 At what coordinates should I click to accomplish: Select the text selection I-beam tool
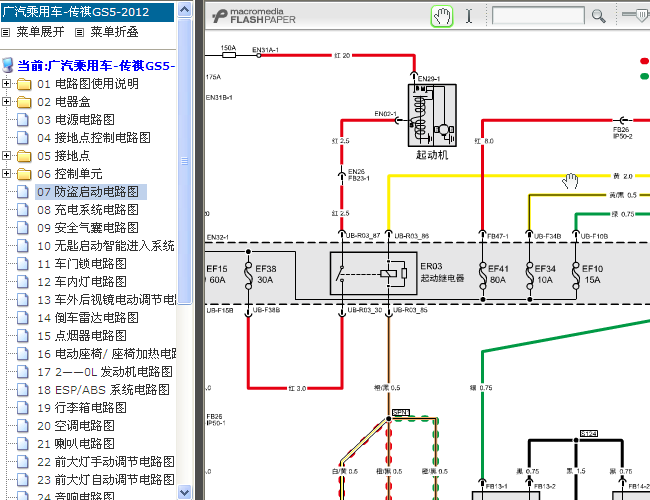469,16
